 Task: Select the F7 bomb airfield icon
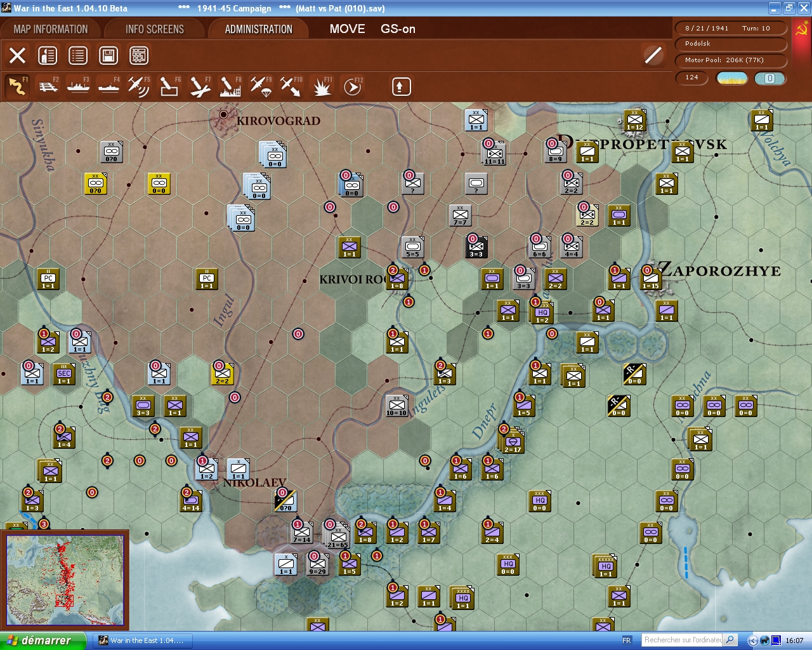(x=200, y=86)
